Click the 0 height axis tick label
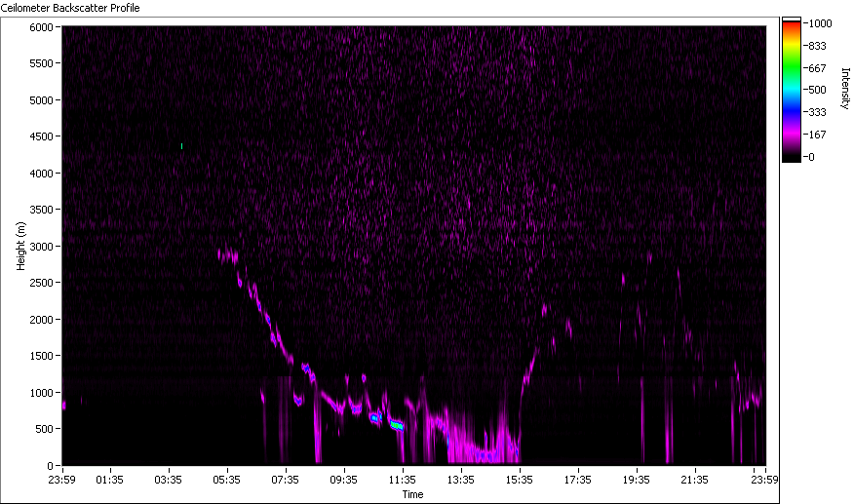 pyautogui.click(x=50, y=466)
